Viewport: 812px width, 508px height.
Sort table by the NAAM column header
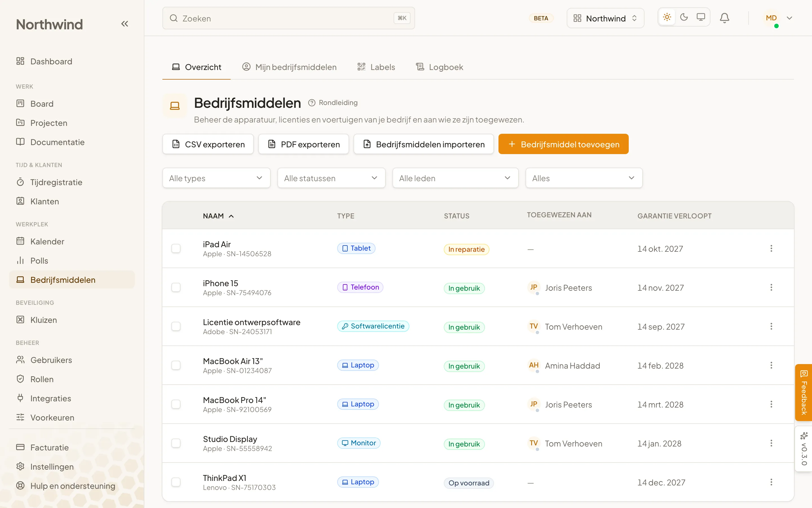(218, 216)
